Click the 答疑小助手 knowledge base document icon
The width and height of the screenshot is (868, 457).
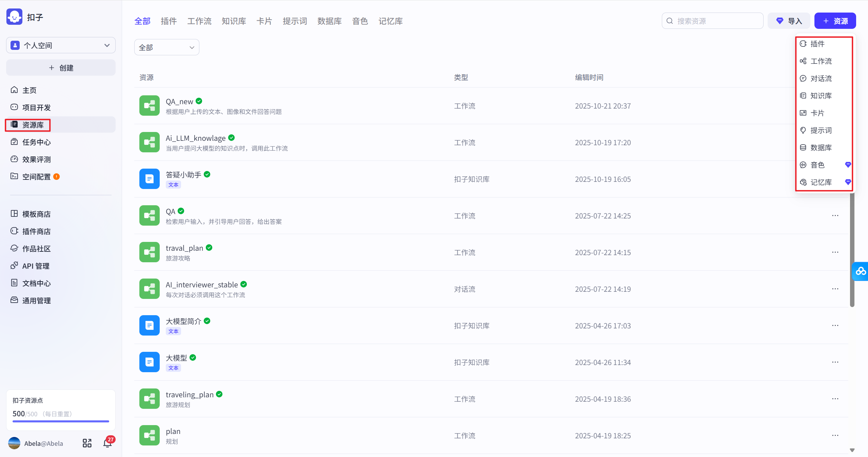point(149,179)
